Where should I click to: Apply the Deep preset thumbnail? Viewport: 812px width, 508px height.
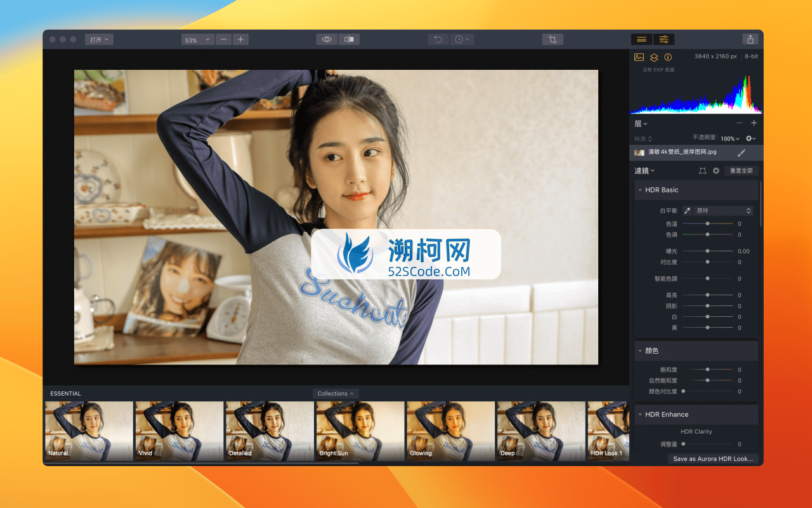pos(541,431)
